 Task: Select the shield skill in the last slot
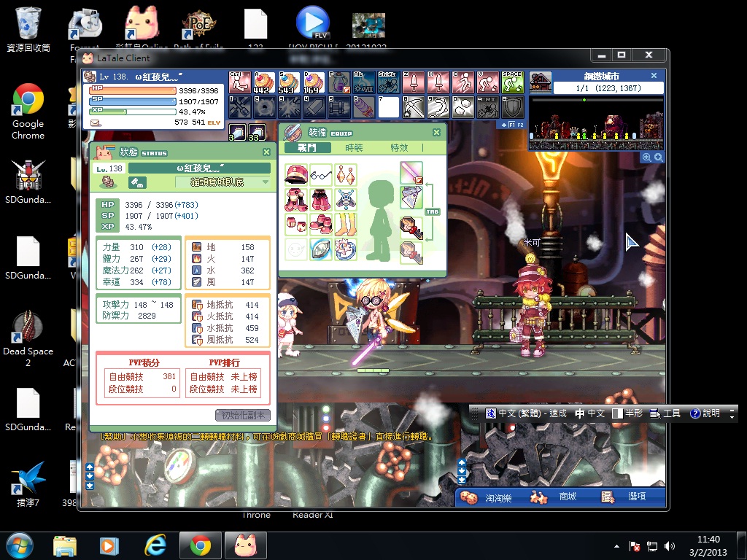click(513, 107)
